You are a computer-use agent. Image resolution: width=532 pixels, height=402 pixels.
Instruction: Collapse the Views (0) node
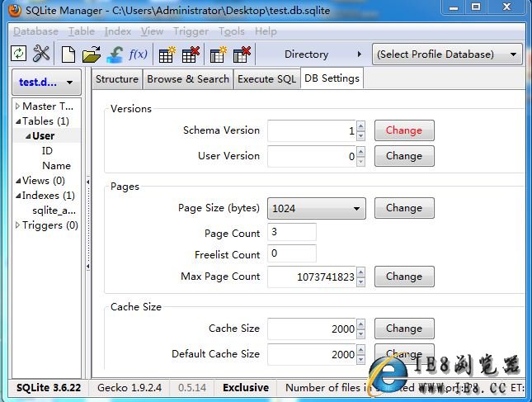point(18,181)
